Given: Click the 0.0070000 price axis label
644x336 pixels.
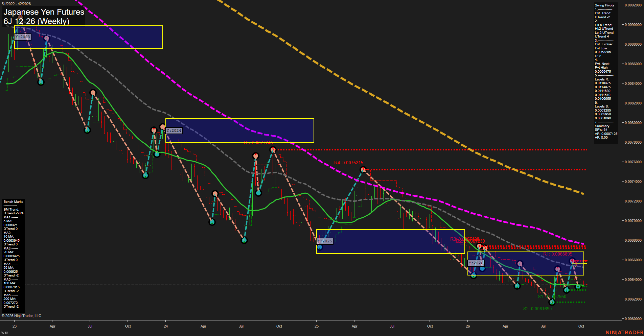Looking at the screenshot, I should pos(633,221).
